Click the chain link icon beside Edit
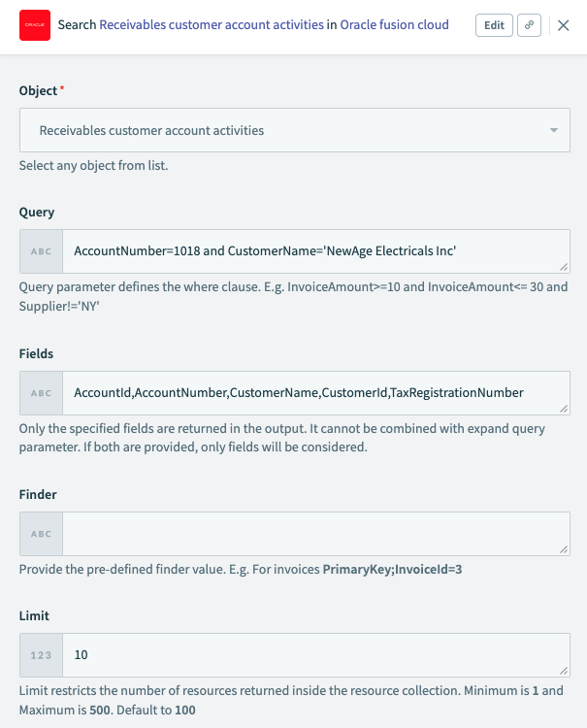 tap(529, 26)
